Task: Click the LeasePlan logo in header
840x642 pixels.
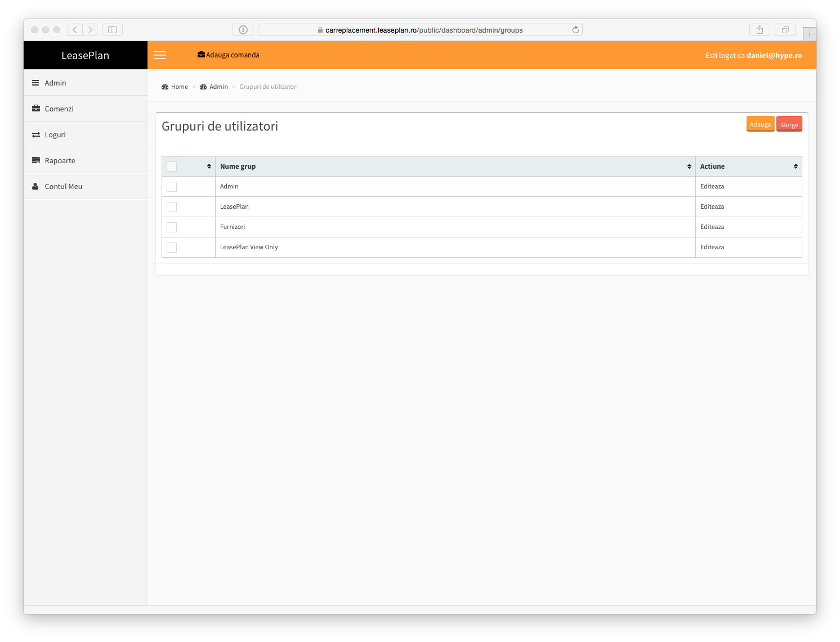Action: click(86, 55)
